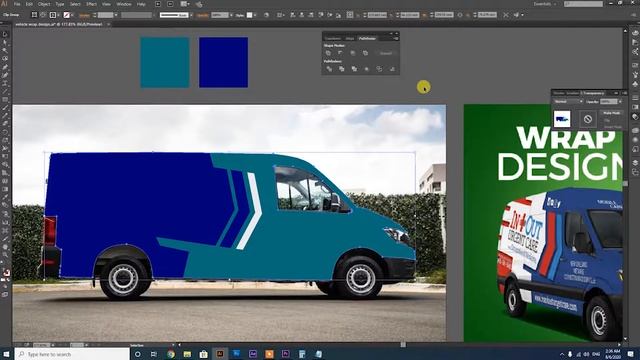640x360 pixels.
Task: Click the topmost icon in right panel dock
Action: tap(635, 33)
